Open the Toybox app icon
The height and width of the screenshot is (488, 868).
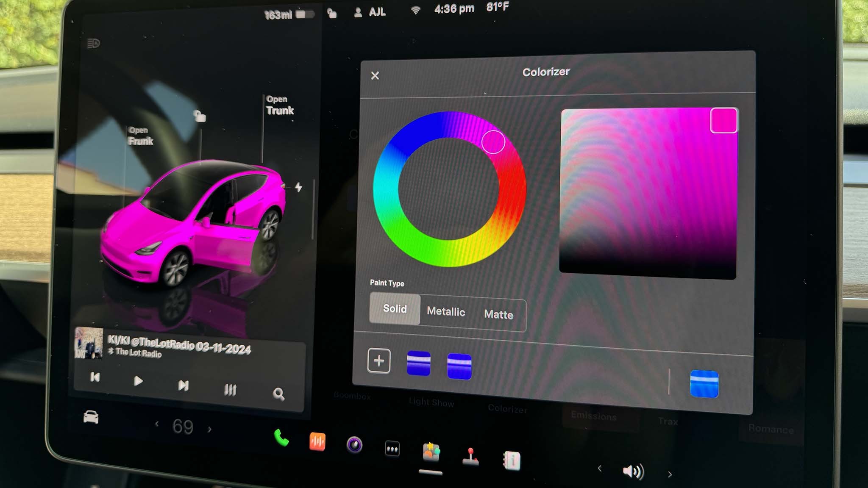pyautogui.click(x=431, y=452)
